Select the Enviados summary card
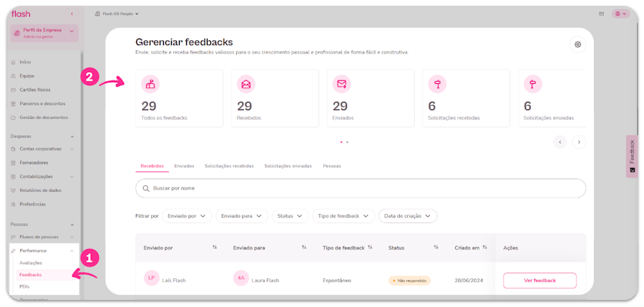Image resolution: width=644 pixels, height=307 pixels. click(371, 98)
